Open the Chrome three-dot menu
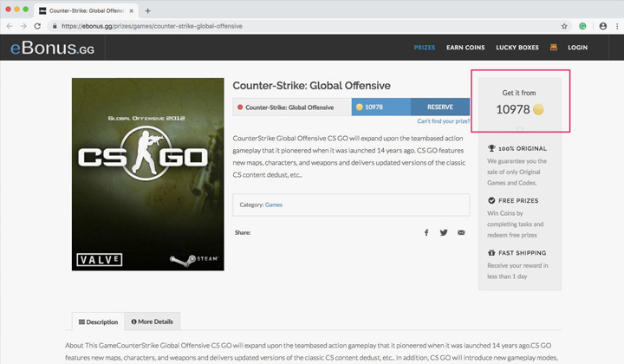 click(x=617, y=26)
